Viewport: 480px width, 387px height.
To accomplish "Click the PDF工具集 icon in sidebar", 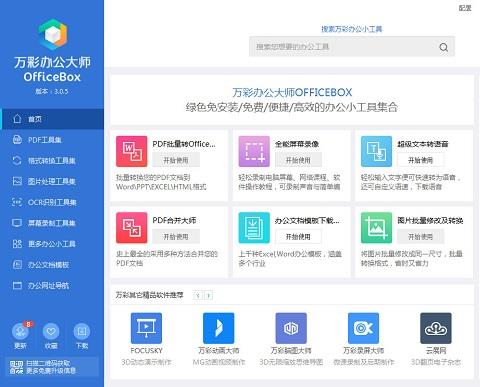I will 17,140.
